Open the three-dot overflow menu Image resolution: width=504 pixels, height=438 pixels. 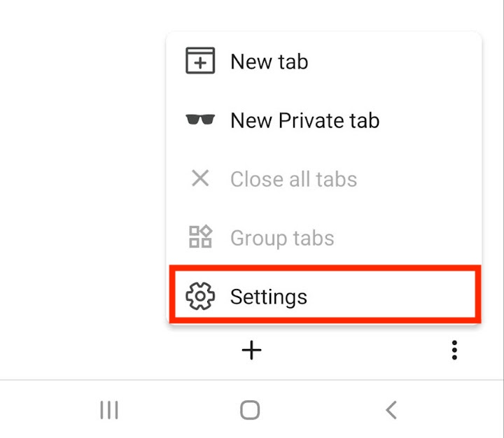click(454, 350)
